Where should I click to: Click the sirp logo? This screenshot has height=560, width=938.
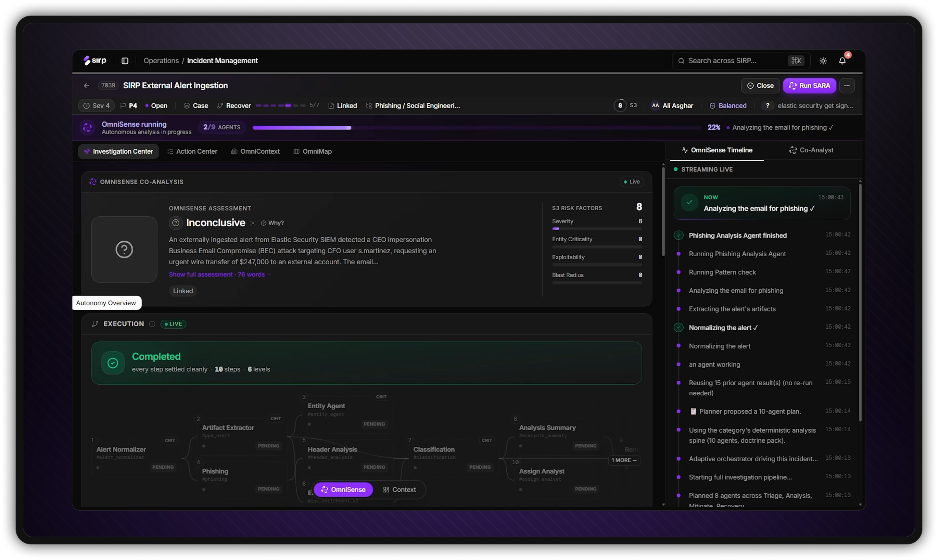click(x=95, y=60)
